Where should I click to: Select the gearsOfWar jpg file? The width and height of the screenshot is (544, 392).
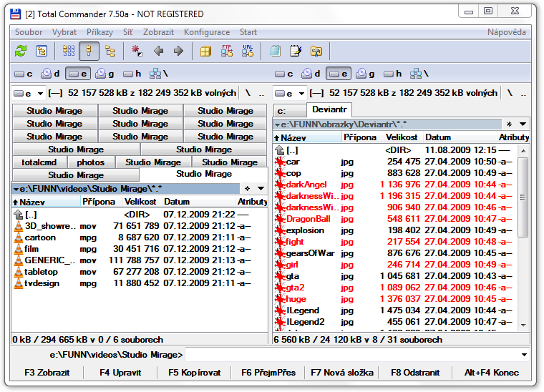(x=396, y=253)
